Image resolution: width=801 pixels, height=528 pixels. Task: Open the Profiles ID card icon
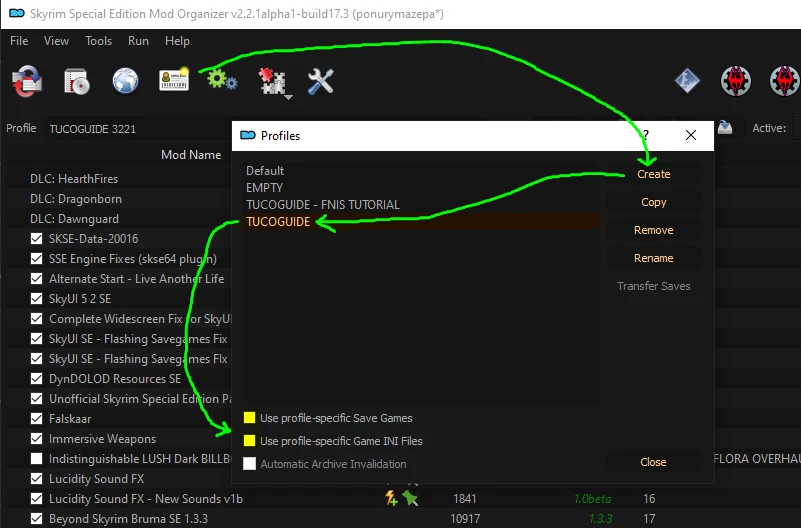tap(174, 81)
